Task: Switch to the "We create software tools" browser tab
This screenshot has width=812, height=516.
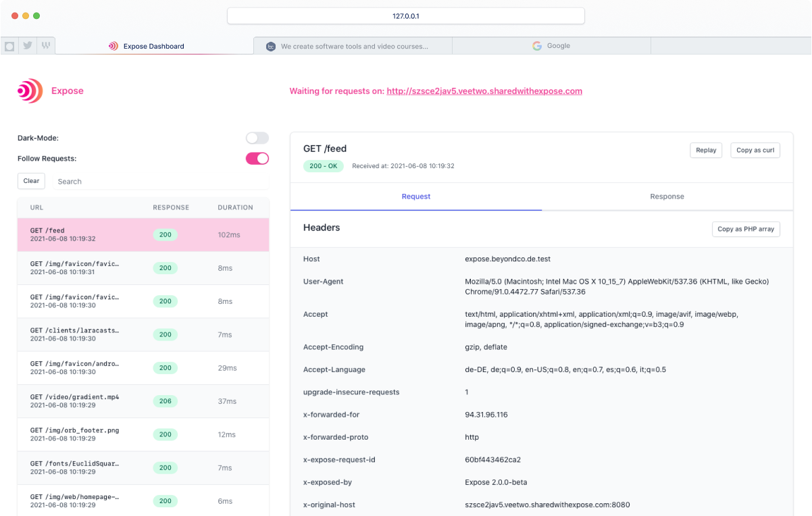Action: 353,46
